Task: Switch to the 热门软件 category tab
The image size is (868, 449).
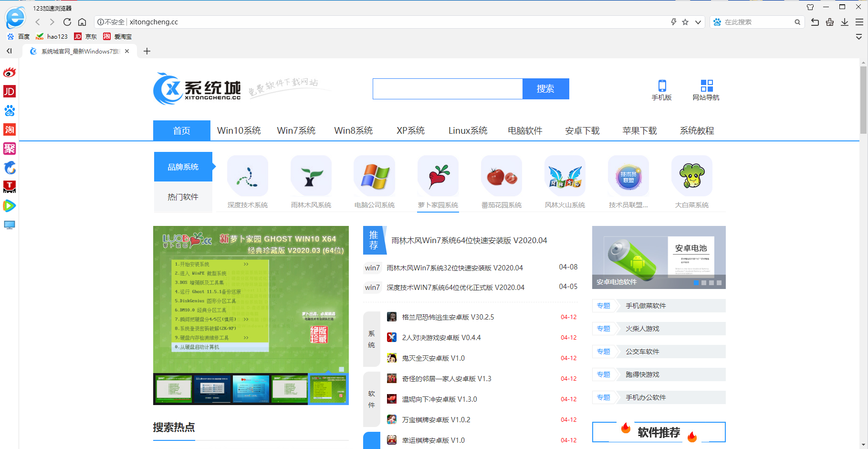Action: click(x=183, y=197)
